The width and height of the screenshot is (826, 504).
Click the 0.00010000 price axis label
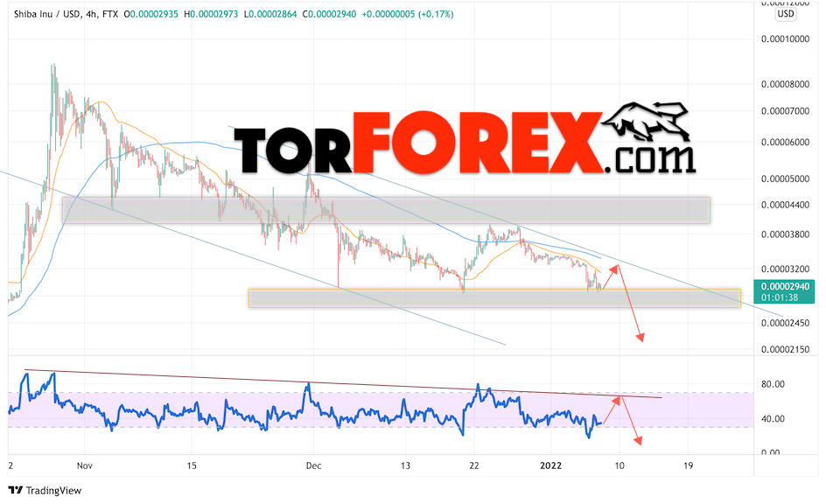785,39
